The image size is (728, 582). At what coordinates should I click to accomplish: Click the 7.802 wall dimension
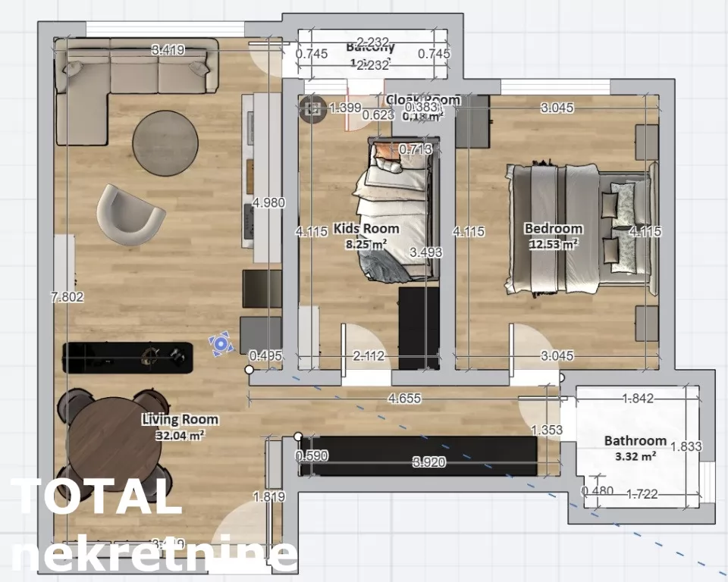point(67,297)
